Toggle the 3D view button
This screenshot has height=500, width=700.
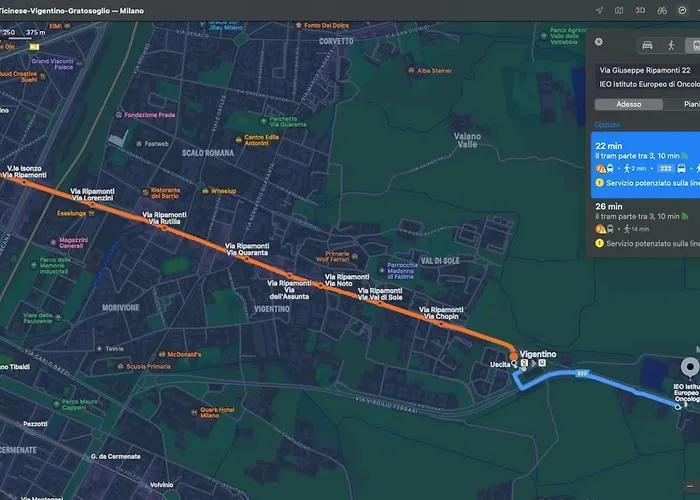pyautogui.click(x=640, y=10)
